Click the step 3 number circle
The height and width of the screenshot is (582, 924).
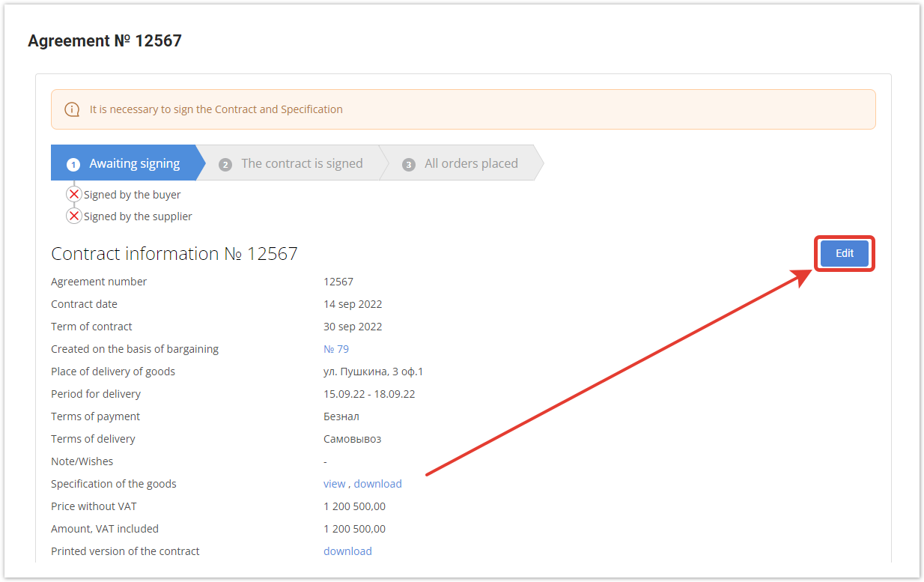point(409,164)
